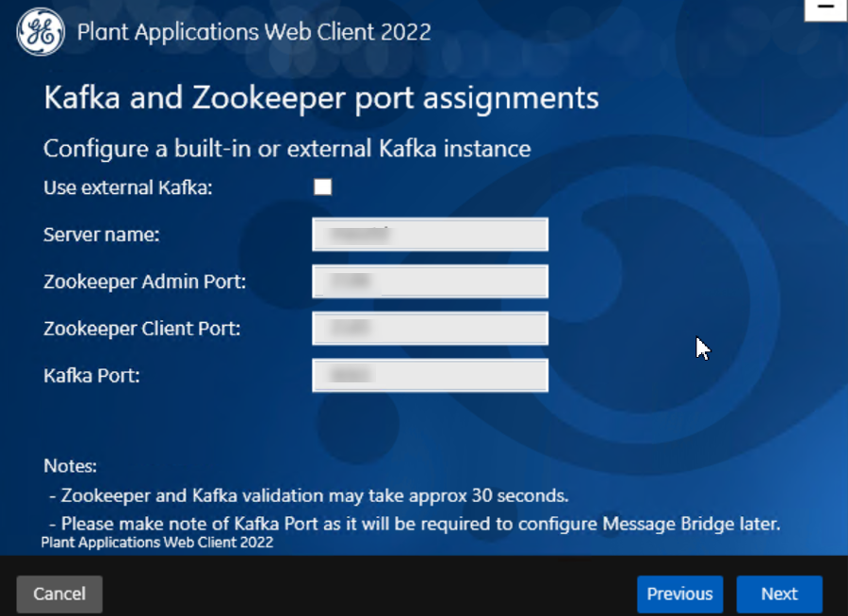Minimize the installer window

click(x=825, y=9)
